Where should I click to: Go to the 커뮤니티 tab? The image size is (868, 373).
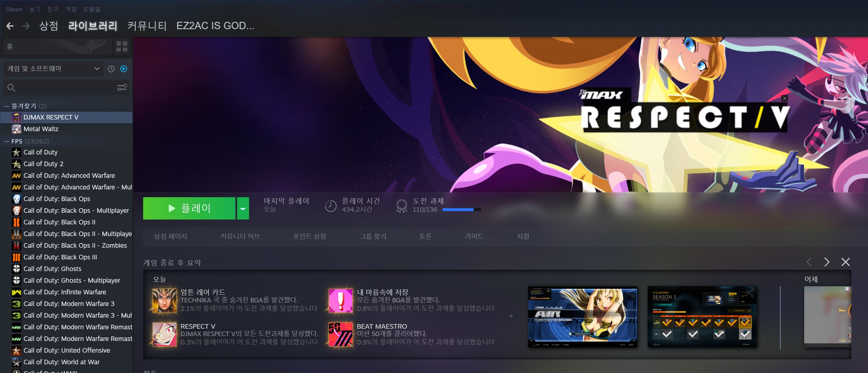coord(147,26)
